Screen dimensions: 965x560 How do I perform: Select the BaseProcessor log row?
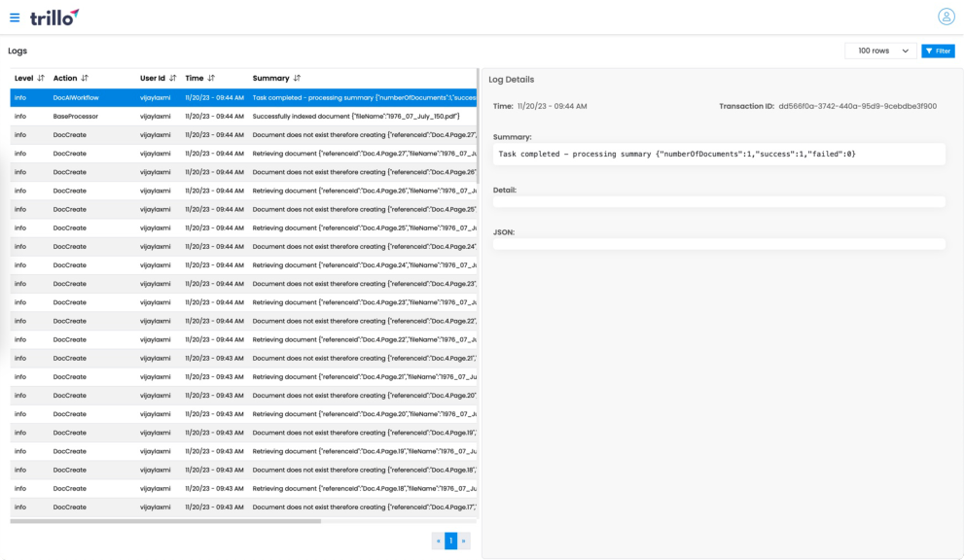(243, 117)
